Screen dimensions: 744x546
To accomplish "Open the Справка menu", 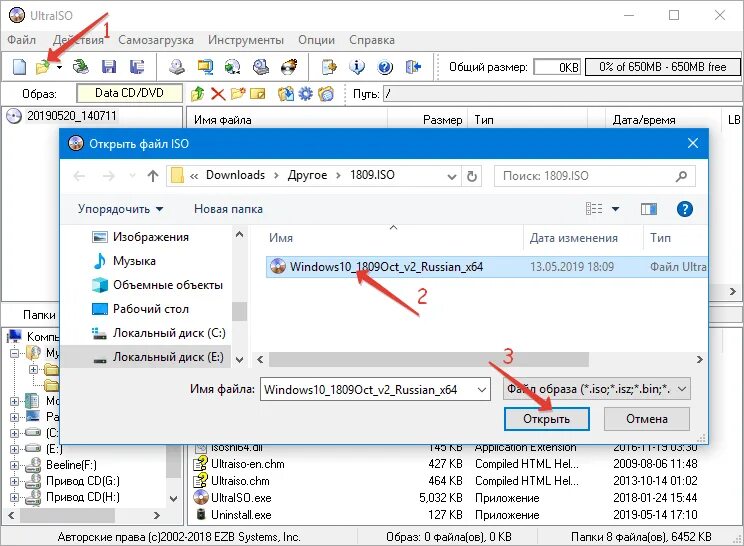I will coord(372,40).
